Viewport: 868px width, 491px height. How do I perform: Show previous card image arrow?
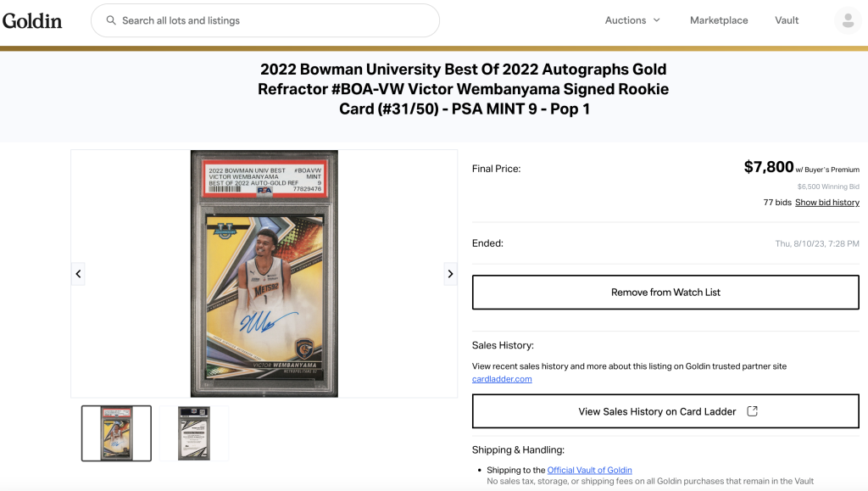tap(78, 274)
